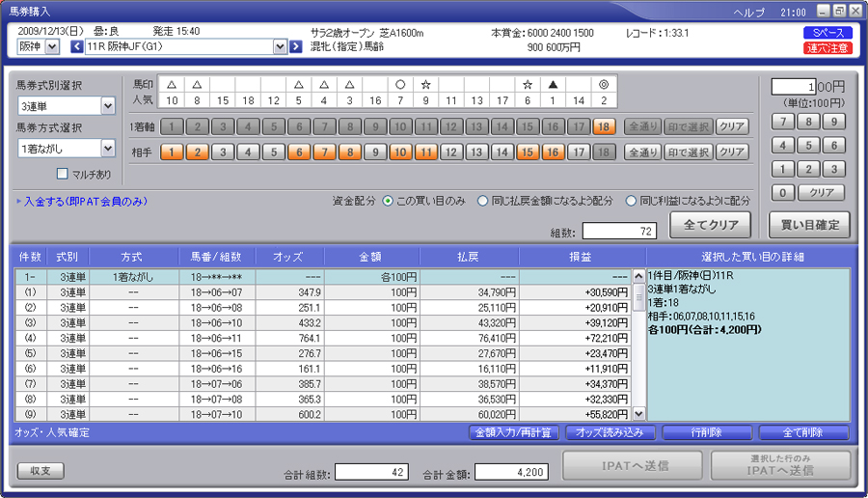Click the 馬番/組数 column header
The image size is (868, 498).
(216, 257)
